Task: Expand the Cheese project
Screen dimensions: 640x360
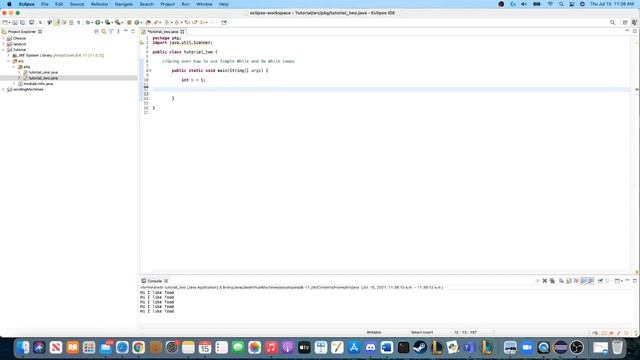Action: click(x=4, y=38)
